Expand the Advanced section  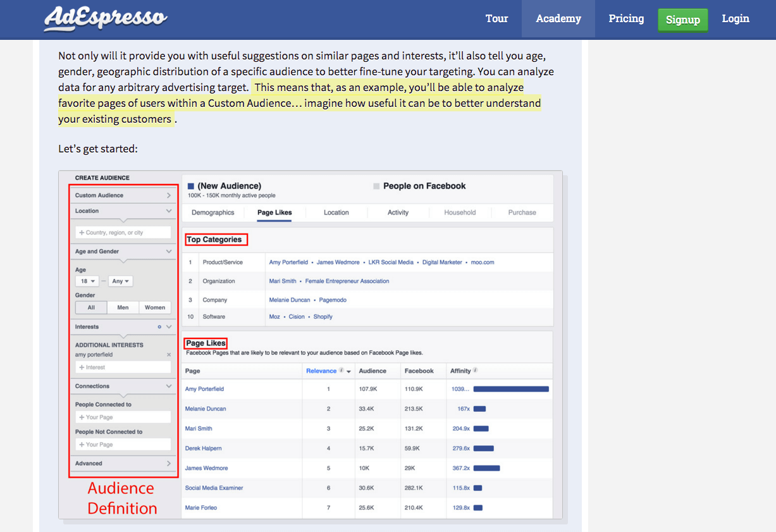pos(123,464)
